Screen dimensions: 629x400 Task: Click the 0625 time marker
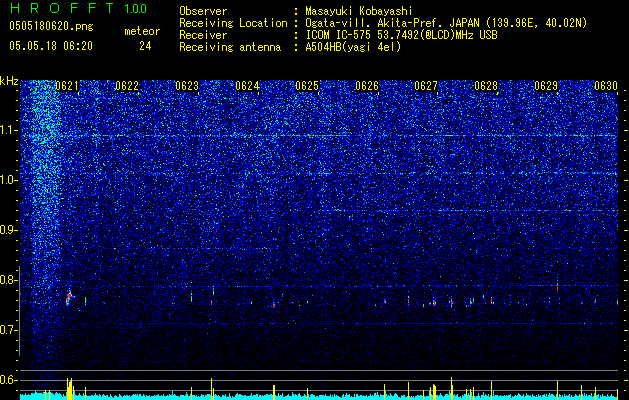pos(307,86)
